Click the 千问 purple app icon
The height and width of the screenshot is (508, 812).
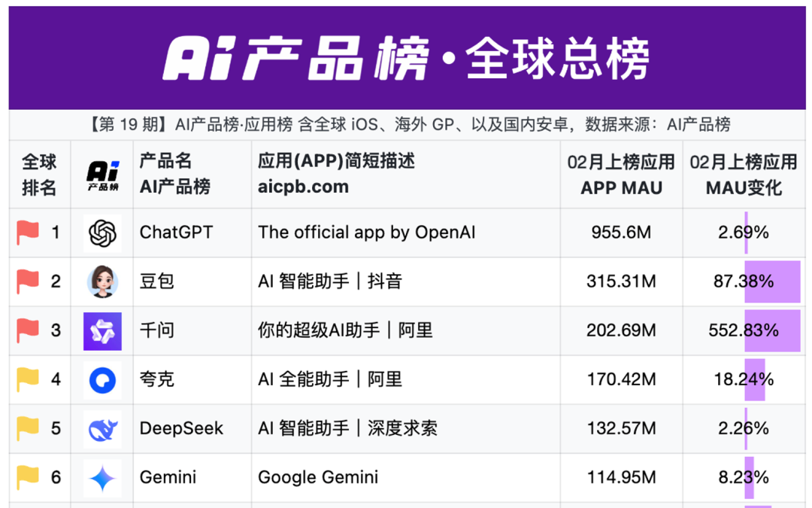point(102,331)
